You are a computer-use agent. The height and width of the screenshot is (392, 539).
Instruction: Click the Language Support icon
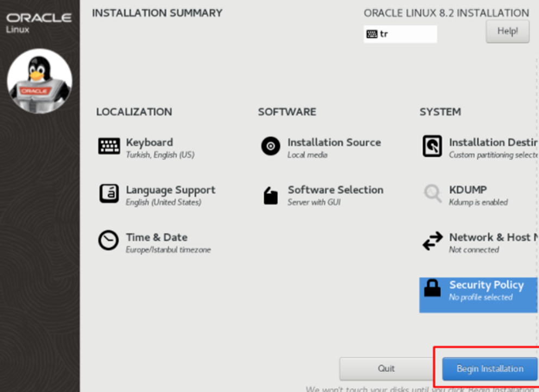pyautogui.click(x=109, y=194)
